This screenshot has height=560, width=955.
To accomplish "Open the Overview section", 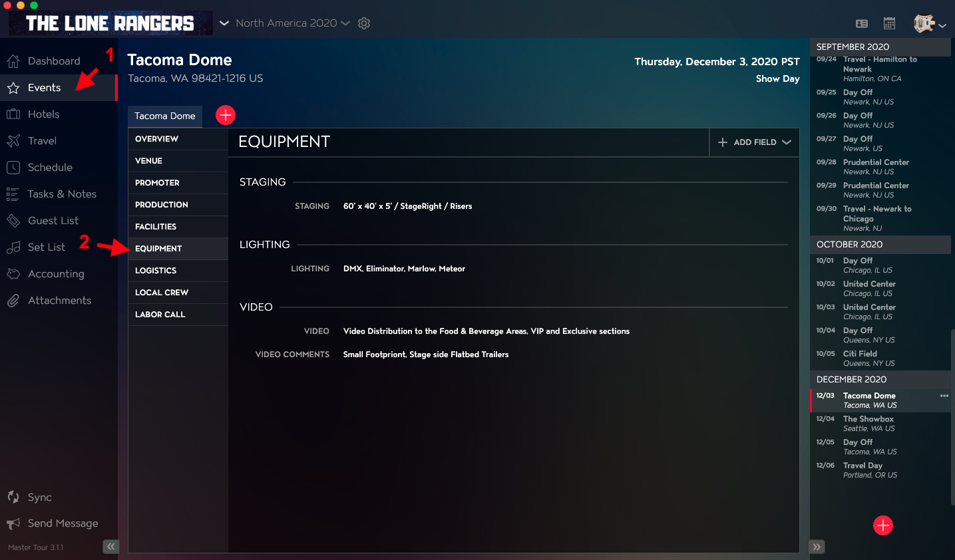I will (178, 139).
